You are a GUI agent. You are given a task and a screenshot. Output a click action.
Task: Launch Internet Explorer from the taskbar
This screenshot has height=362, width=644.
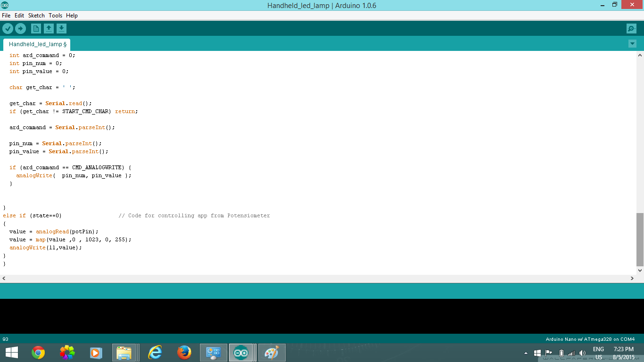click(155, 353)
